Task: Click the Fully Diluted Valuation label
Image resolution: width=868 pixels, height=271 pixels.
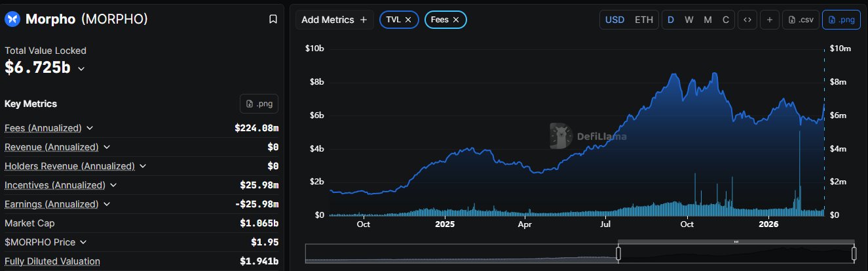Action: [x=52, y=261]
